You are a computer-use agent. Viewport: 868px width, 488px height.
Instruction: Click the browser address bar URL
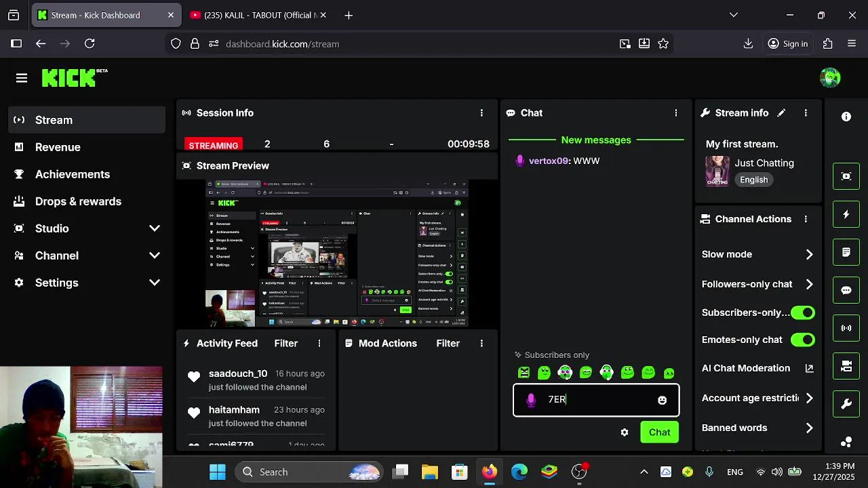click(x=282, y=44)
